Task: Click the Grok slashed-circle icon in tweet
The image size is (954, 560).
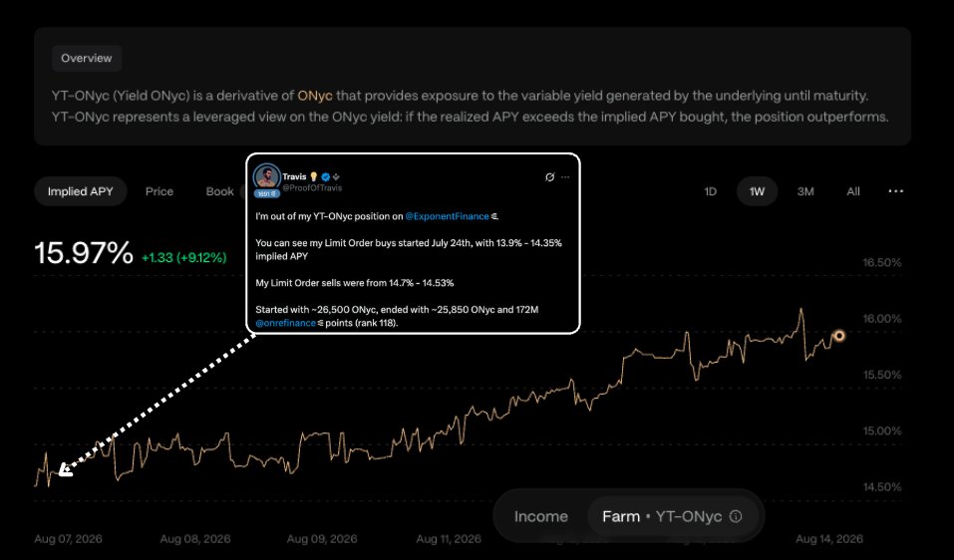Action: coord(550,177)
